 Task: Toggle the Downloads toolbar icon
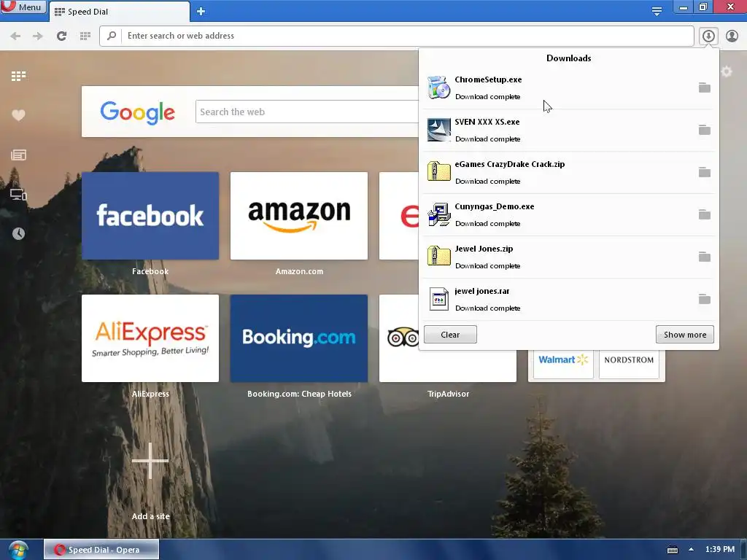tap(708, 36)
